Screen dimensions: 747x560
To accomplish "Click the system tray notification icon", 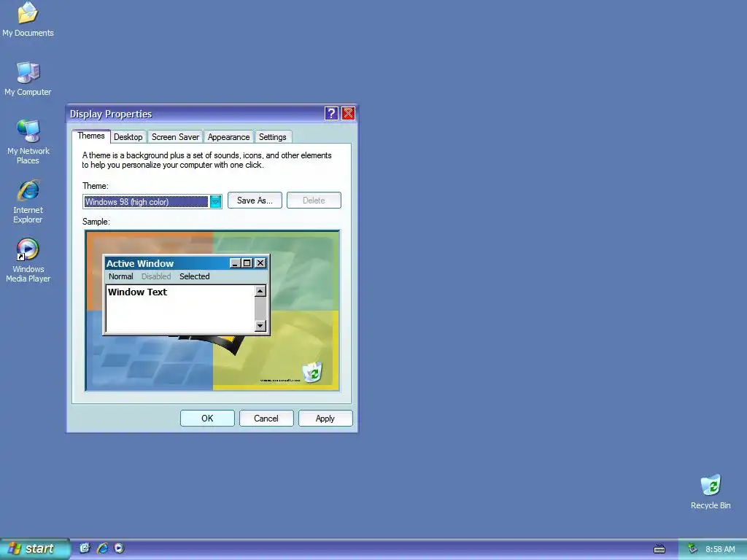I will click(692, 548).
